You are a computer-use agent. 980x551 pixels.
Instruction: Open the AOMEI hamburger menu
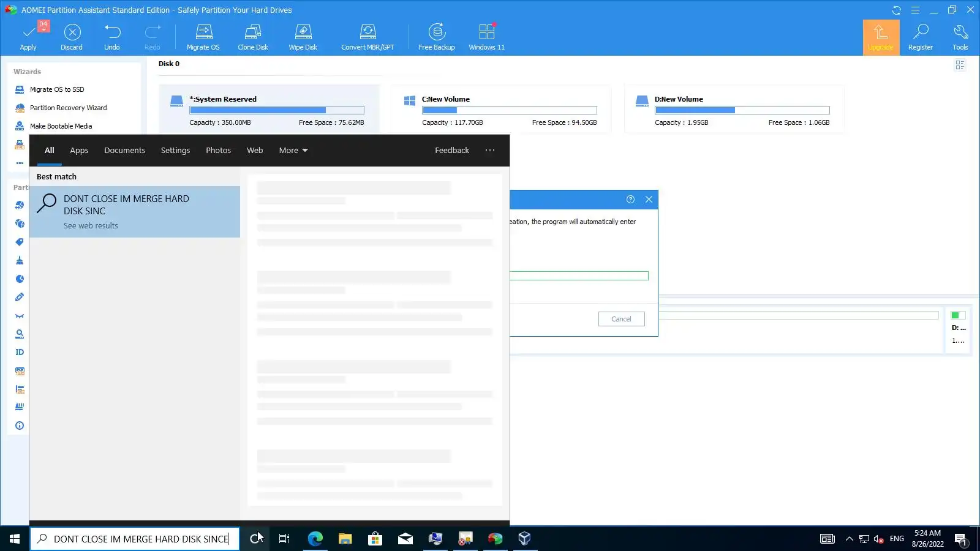pos(915,10)
